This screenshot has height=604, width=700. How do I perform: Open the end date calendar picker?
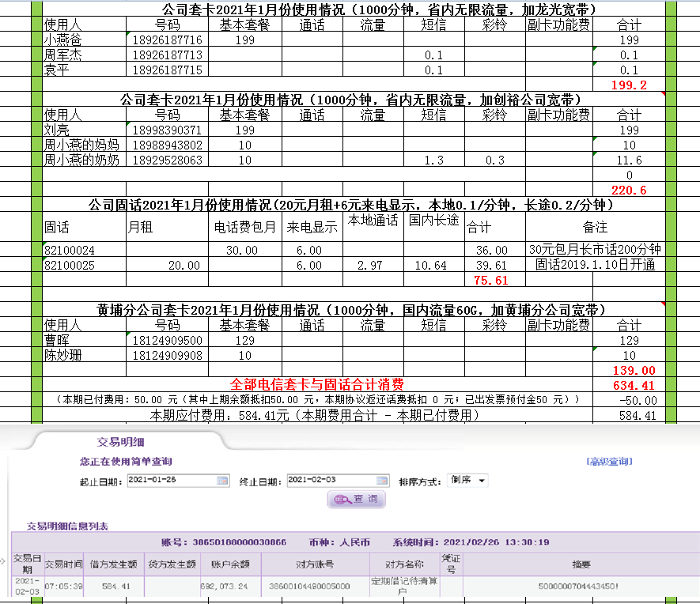pos(382,481)
